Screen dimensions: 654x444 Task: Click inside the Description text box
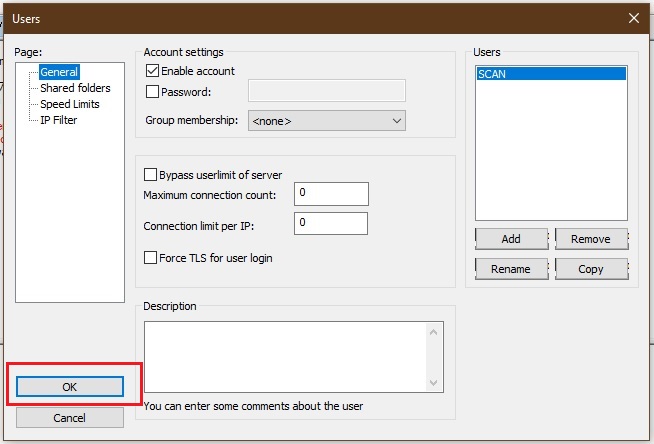coord(285,356)
